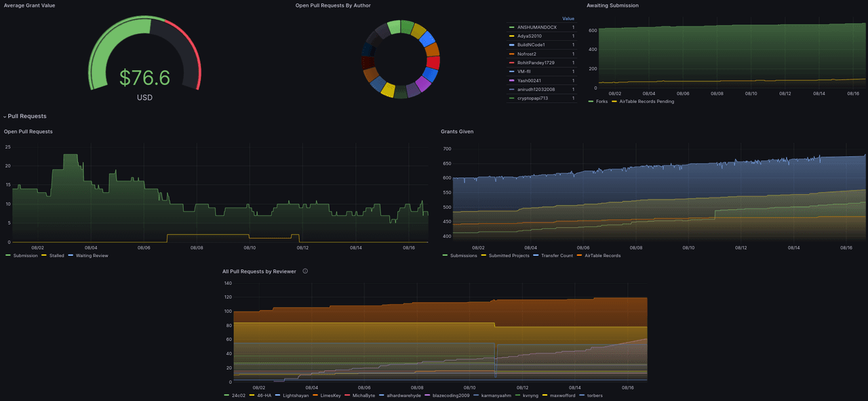Click the $76.6 gauge value

click(x=144, y=78)
